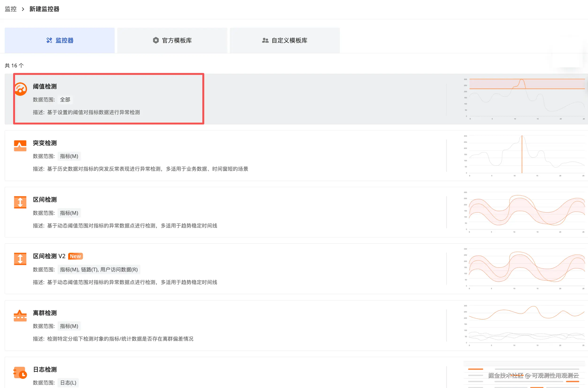Click the log detection icon
The height and width of the screenshot is (388, 588).
20,372
